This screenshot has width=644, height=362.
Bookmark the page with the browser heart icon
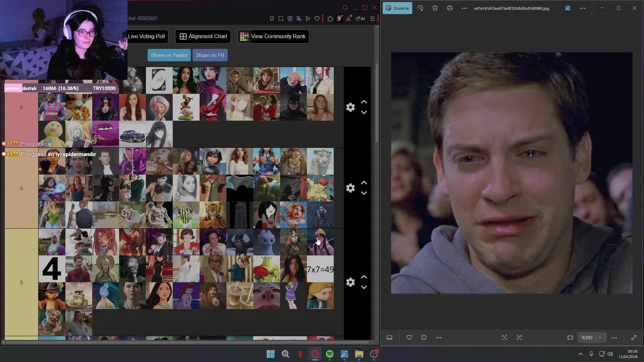click(317, 19)
